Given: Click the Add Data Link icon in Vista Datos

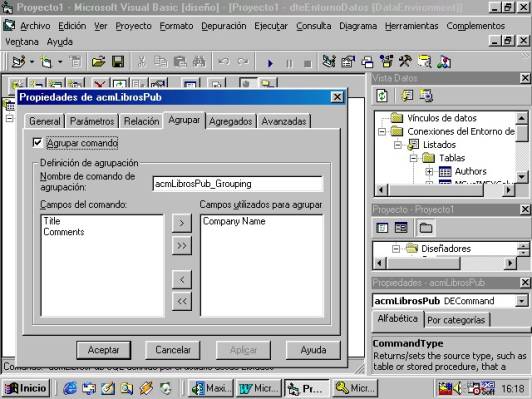Looking at the screenshot, I should tap(407, 96).
